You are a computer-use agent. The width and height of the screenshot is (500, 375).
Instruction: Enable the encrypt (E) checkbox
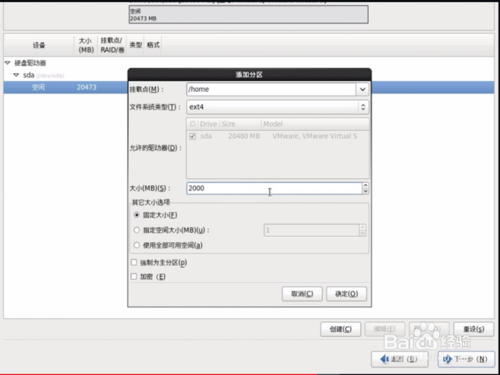point(134,277)
